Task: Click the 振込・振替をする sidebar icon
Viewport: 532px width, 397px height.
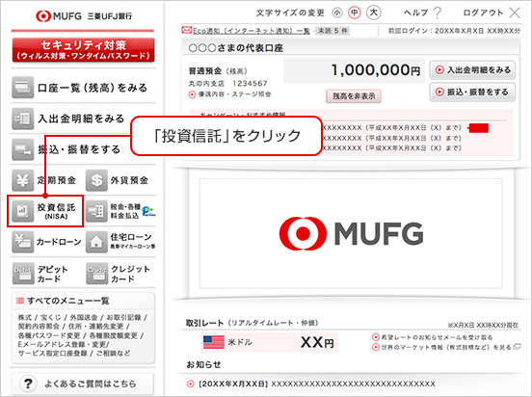Action: (23, 149)
